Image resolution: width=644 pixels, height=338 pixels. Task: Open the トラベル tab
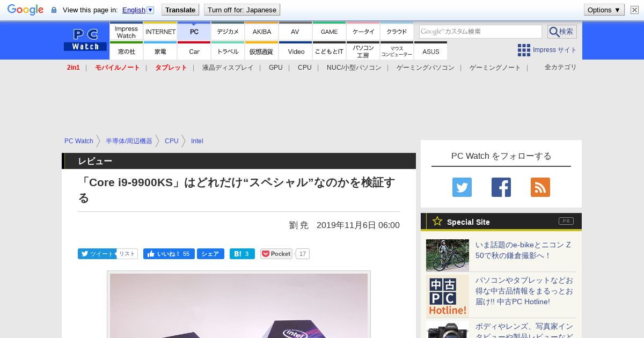click(228, 51)
